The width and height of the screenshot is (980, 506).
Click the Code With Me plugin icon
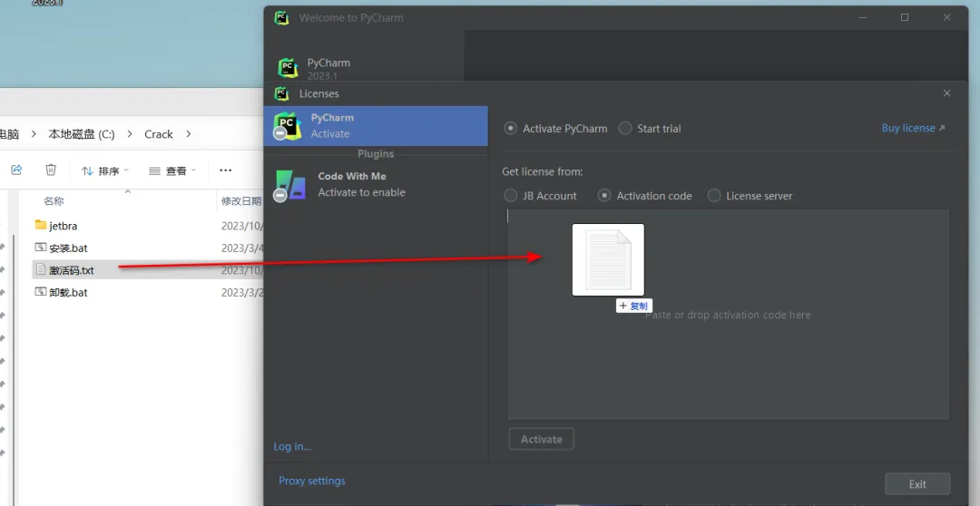click(x=290, y=186)
